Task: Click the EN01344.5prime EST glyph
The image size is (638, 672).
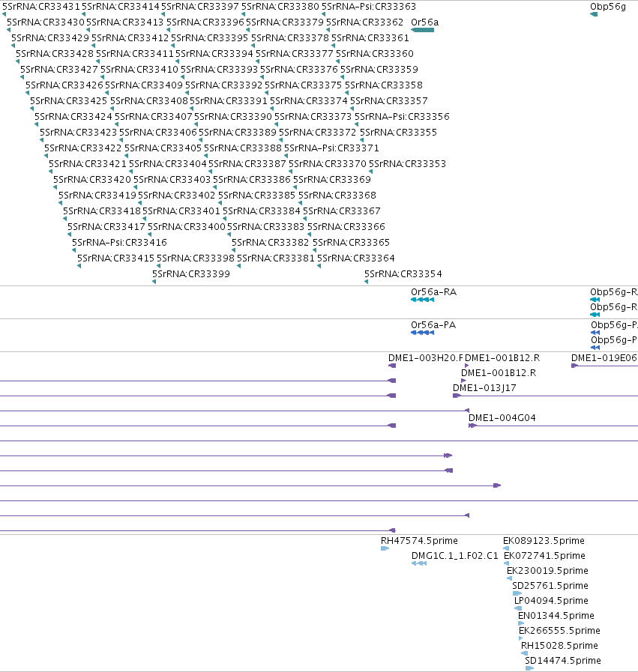Action: click(521, 623)
